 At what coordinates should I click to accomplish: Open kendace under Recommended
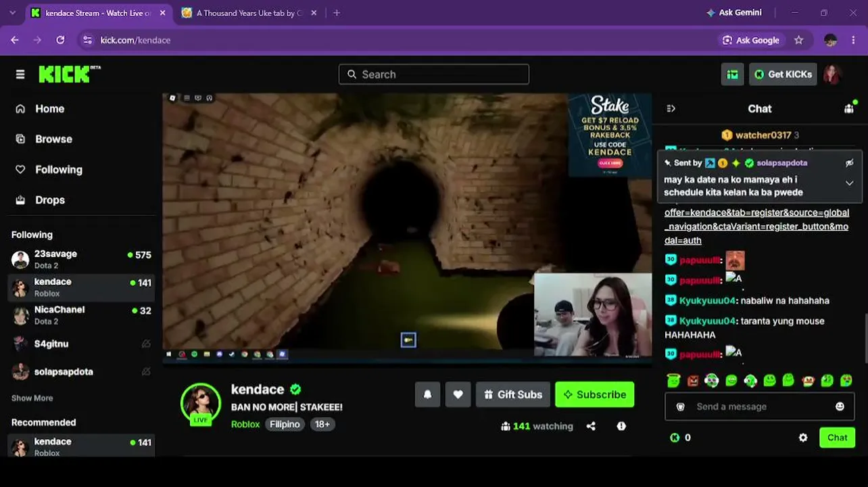(81, 446)
